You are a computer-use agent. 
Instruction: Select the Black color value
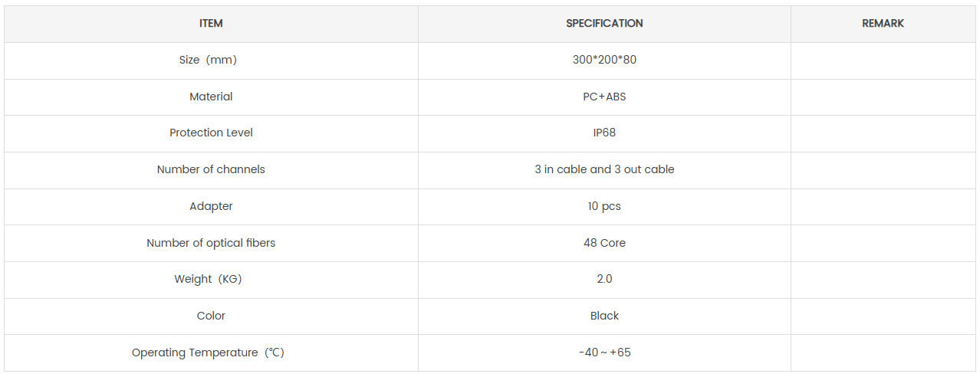pyautogui.click(x=604, y=316)
